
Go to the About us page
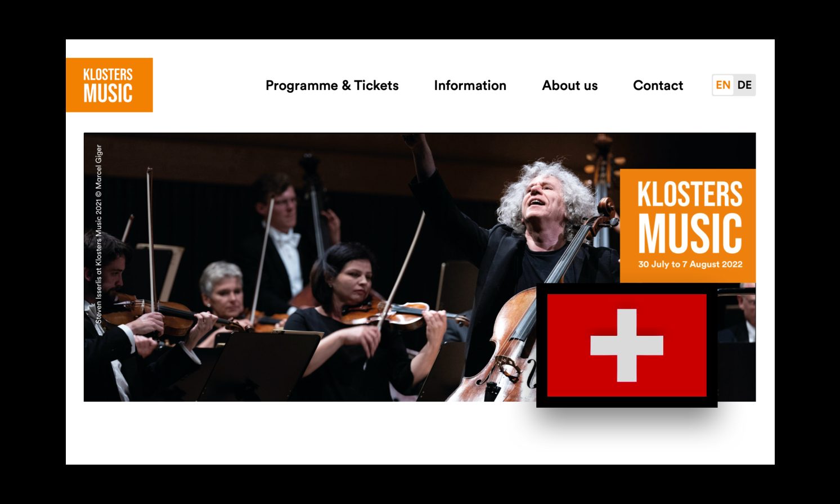(569, 85)
